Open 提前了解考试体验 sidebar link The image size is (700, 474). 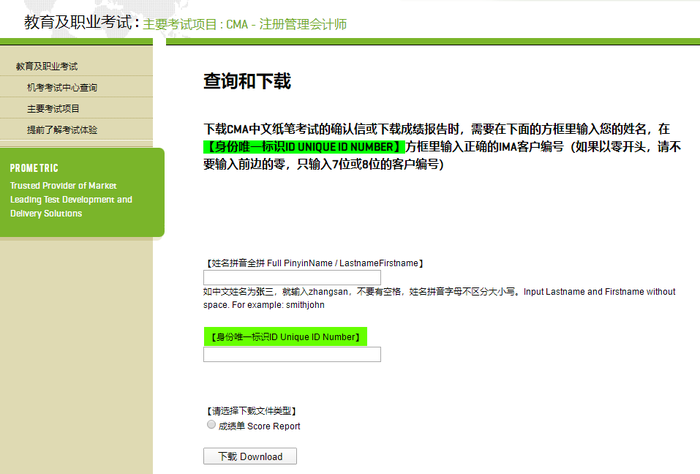click(x=62, y=129)
